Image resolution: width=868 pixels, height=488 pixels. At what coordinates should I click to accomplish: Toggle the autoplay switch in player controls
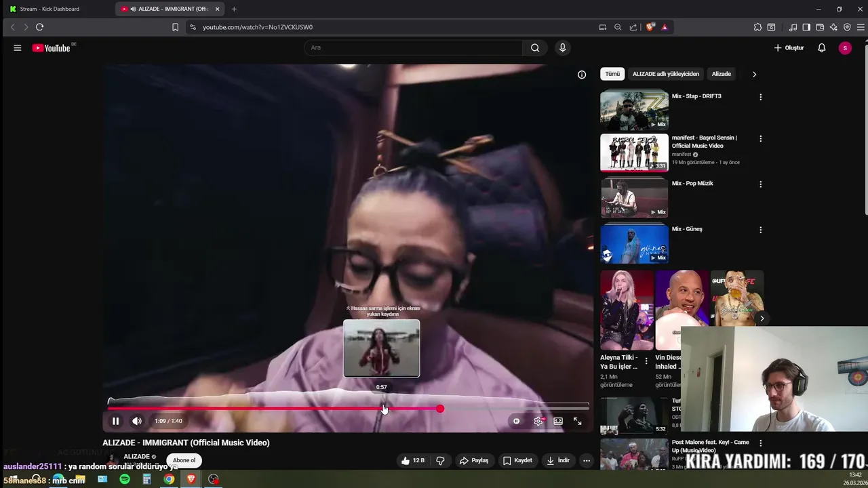click(516, 421)
